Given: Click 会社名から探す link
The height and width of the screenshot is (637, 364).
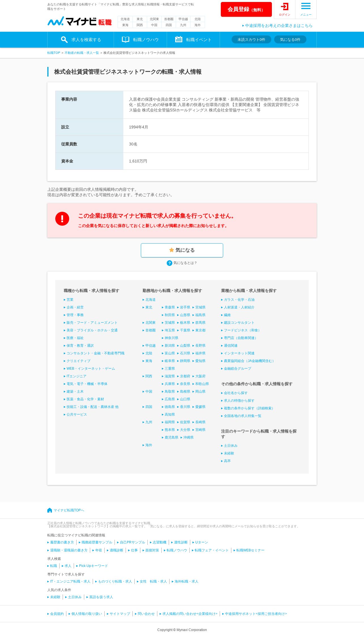Looking at the screenshot, I should pyautogui.click(x=234, y=393).
